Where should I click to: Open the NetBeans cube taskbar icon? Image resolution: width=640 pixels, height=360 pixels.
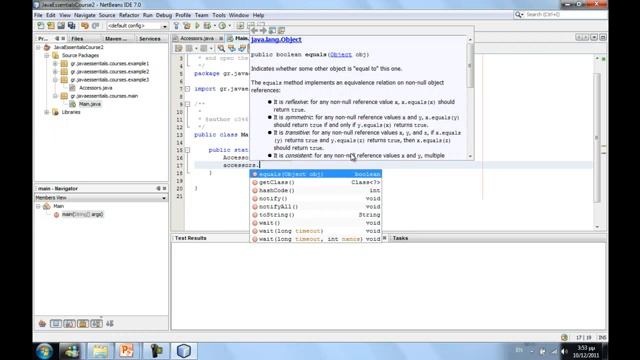[184, 351]
